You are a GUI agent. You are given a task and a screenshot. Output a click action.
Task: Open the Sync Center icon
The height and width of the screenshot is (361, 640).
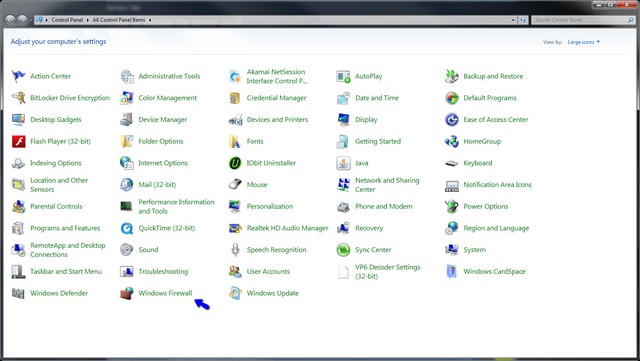pyautogui.click(x=343, y=250)
